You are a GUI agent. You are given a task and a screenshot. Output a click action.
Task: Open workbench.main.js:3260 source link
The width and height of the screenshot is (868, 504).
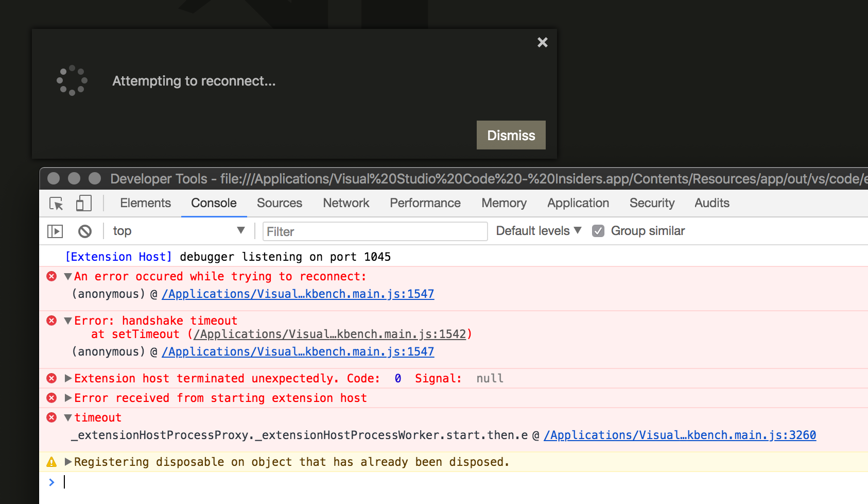click(x=679, y=435)
